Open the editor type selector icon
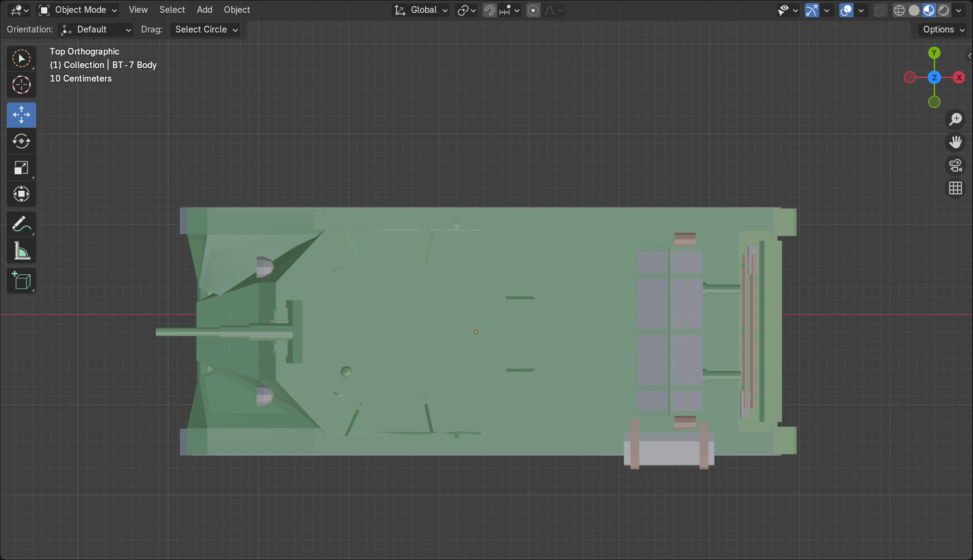Screen dimensions: 973x560 point(19,10)
